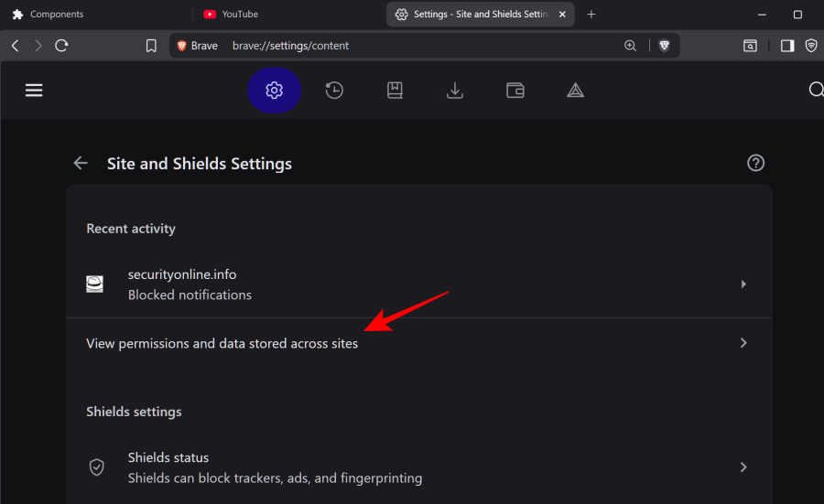Screen dimensions: 824x504
Task: Expand Shields status settings row
Action: (x=743, y=467)
